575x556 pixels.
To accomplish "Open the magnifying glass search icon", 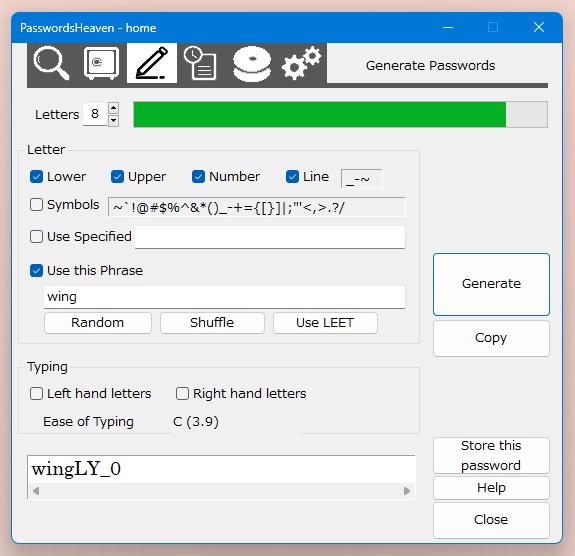I will 51,63.
